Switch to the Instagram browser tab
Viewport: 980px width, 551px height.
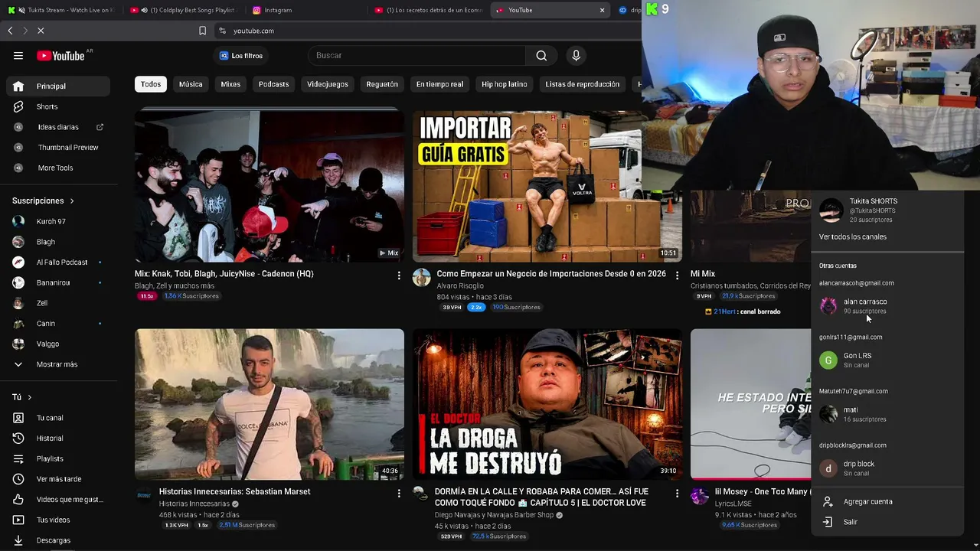click(306, 10)
